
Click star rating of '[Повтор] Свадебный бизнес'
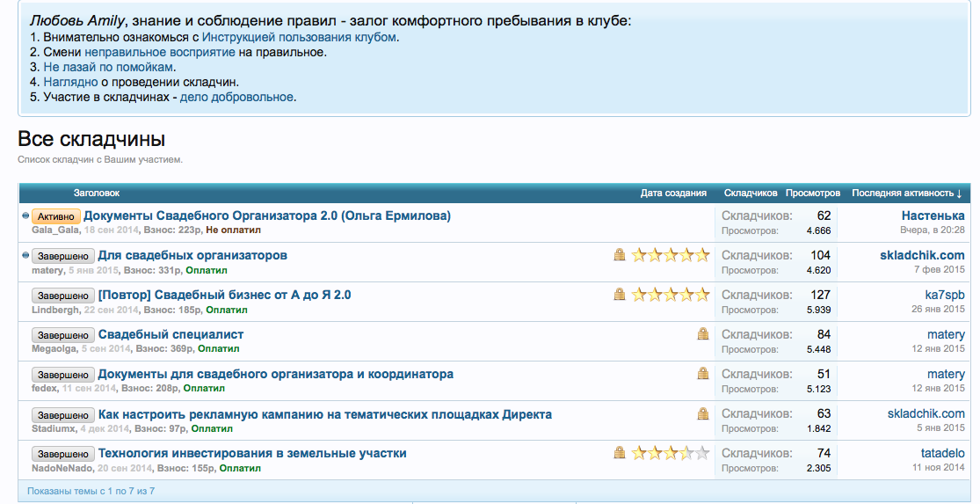pyautogui.click(x=670, y=295)
